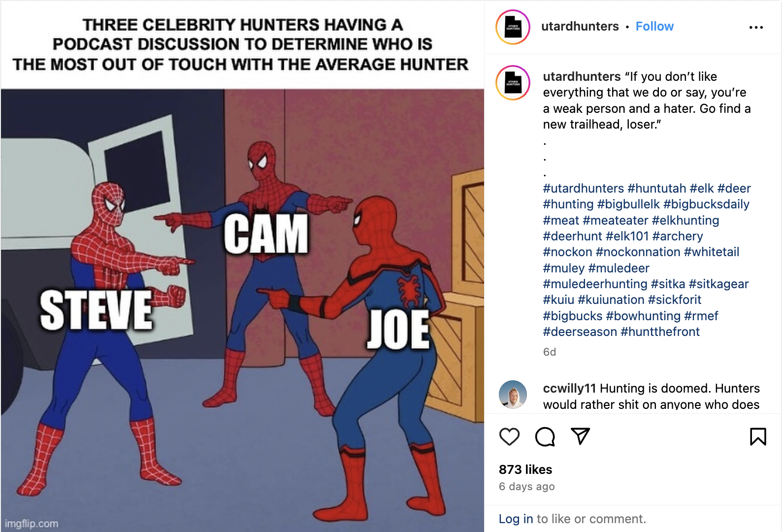
Task: Open ccwilly11 commenter username
Action: coord(569,389)
